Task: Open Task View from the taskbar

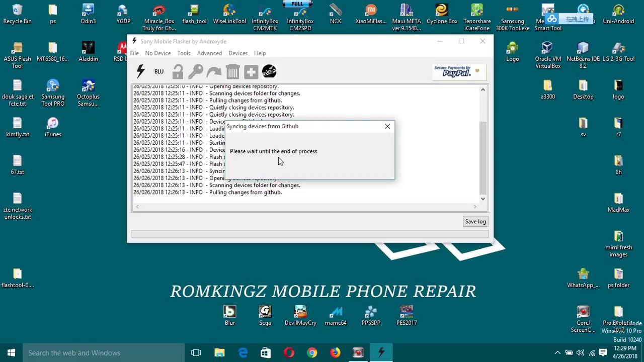Action: tap(196, 353)
